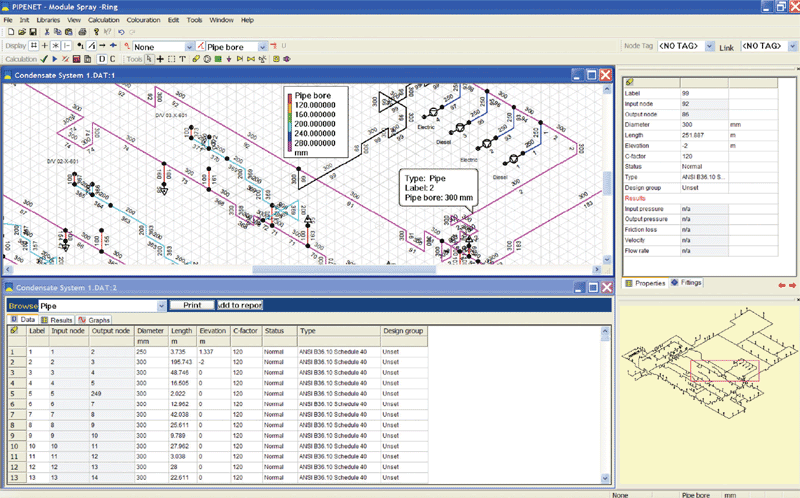This screenshot has height=498, width=800.
Task: Click the red calculator icon in Calculation toolbar
Action: [77, 59]
